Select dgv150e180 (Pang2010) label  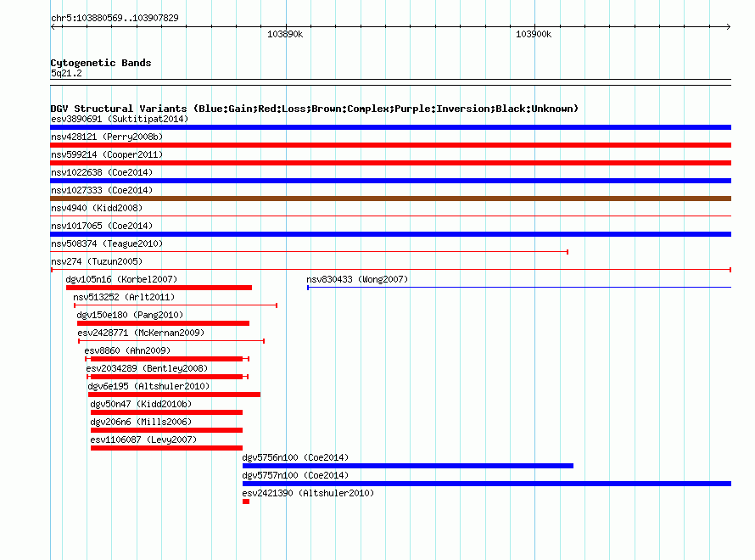pos(130,315)
